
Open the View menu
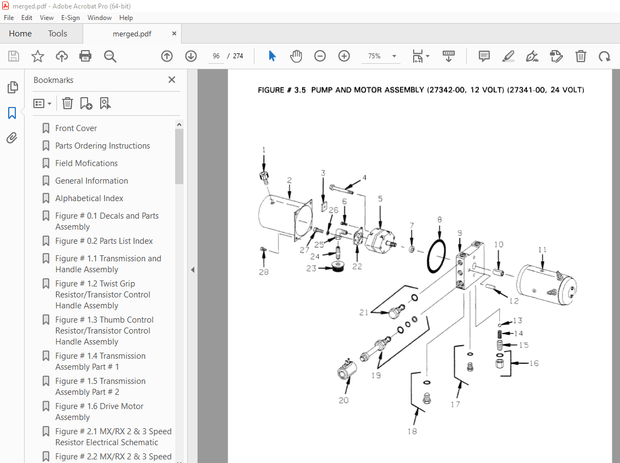pyautogui.click(x=46, y=18)
